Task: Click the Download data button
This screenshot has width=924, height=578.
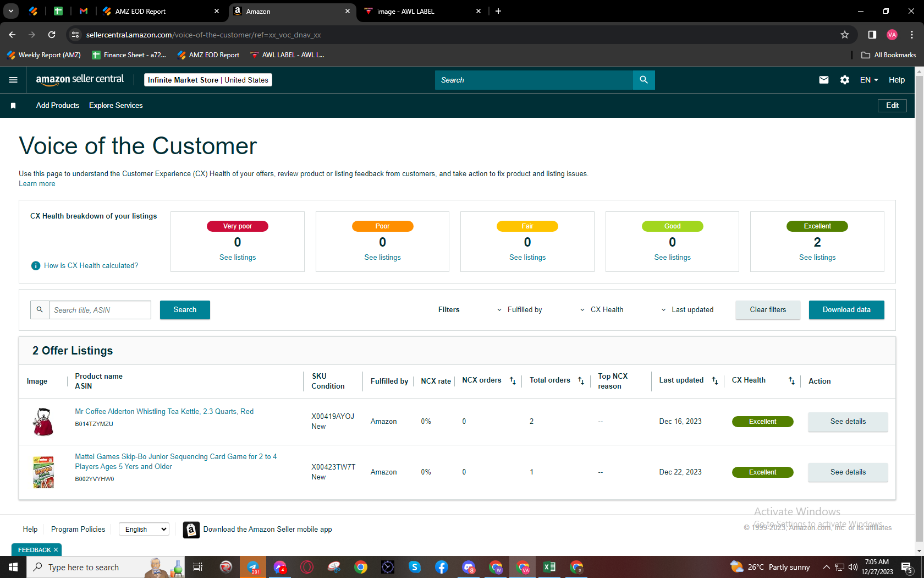Action: 846,310
